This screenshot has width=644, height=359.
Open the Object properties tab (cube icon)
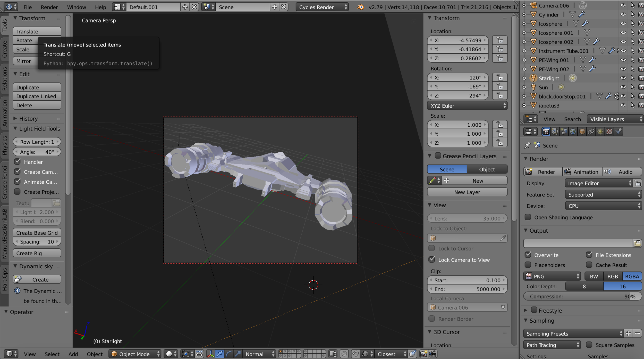tap(582, 132)
